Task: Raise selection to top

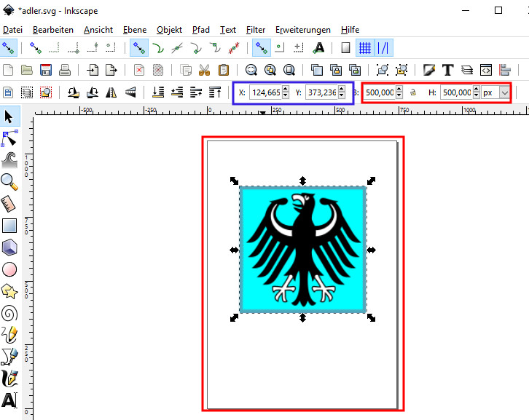Action: point(215,92)
